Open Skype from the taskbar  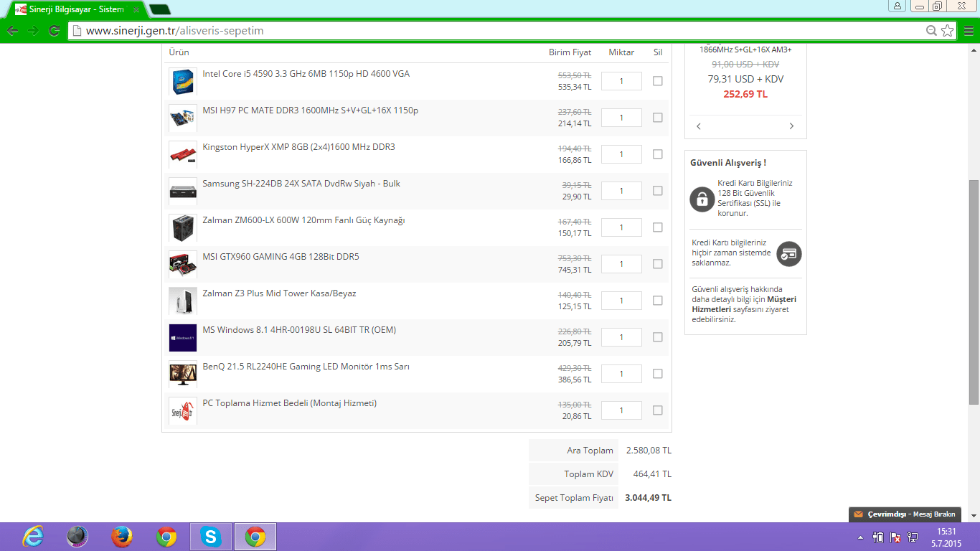pos(211,537)
